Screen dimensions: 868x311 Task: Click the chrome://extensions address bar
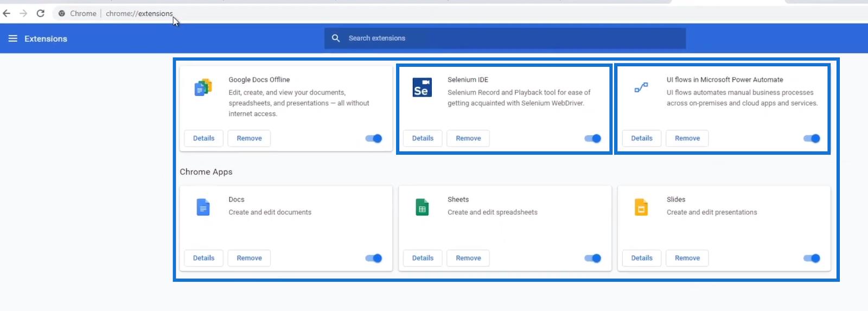click(x=139, y=14)
